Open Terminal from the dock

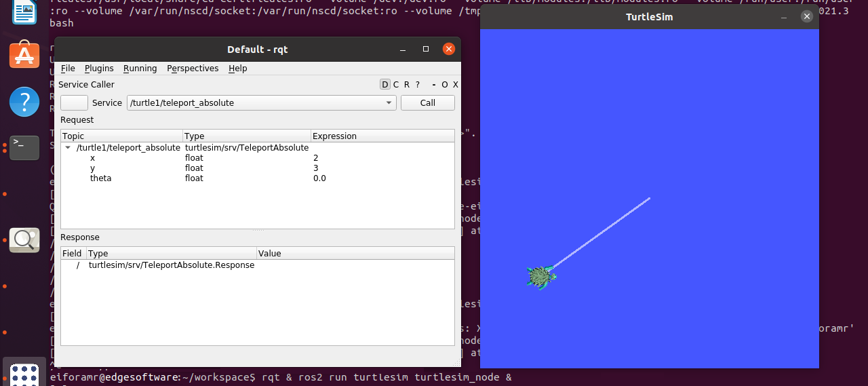24,146
